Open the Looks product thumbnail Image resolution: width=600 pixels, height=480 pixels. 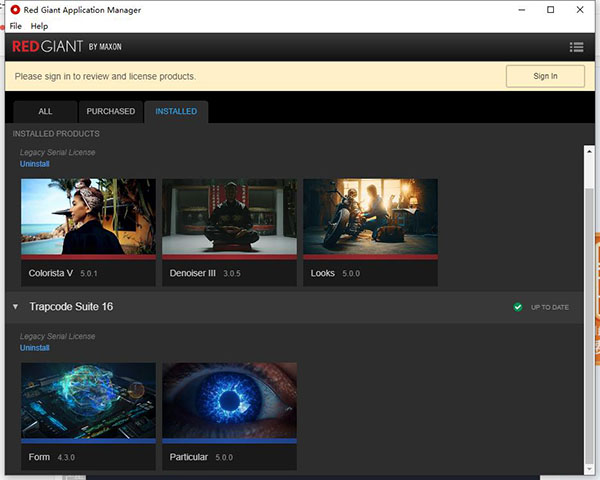coord(370,217)
